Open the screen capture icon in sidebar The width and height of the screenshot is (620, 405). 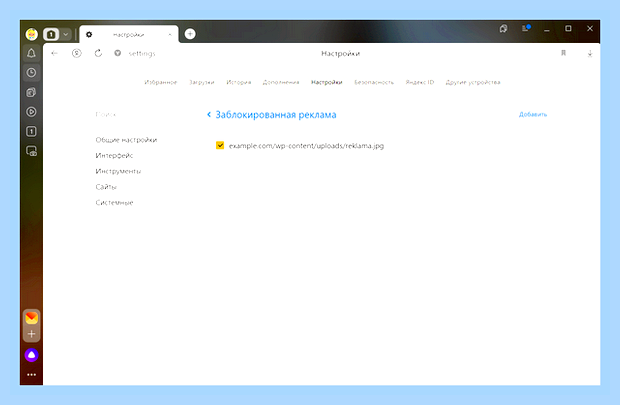(31, 151)
